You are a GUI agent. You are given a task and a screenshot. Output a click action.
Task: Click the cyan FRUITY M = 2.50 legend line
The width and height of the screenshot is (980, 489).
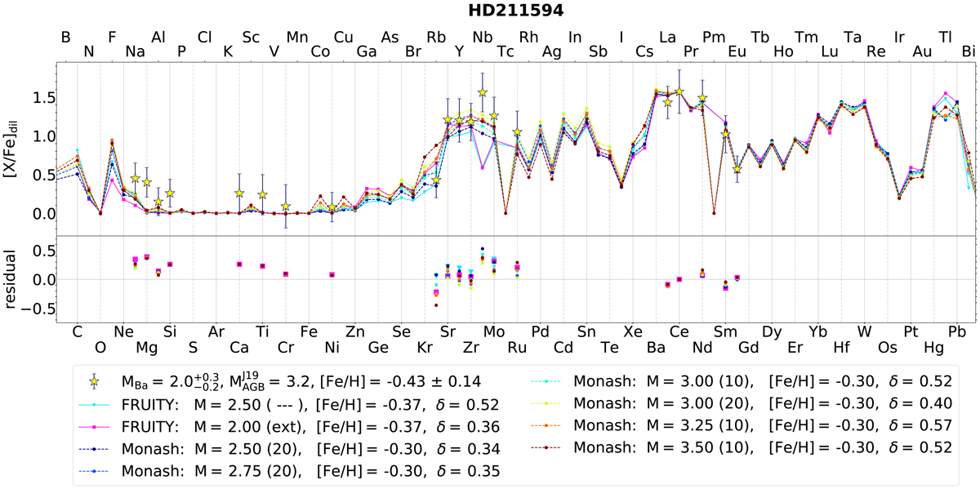tap(97, 403)
